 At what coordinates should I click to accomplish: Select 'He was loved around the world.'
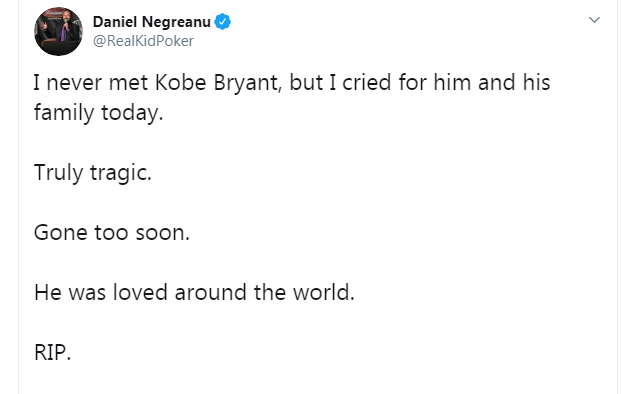(194, 293)
